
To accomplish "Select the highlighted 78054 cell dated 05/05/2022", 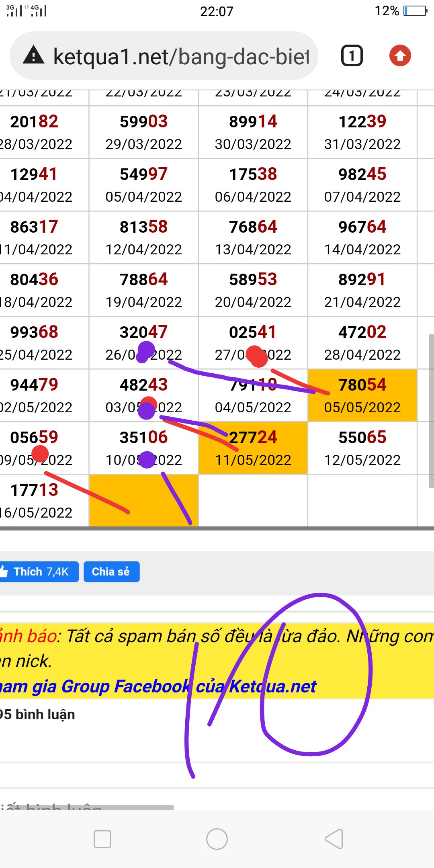I will tap(362, 395).
